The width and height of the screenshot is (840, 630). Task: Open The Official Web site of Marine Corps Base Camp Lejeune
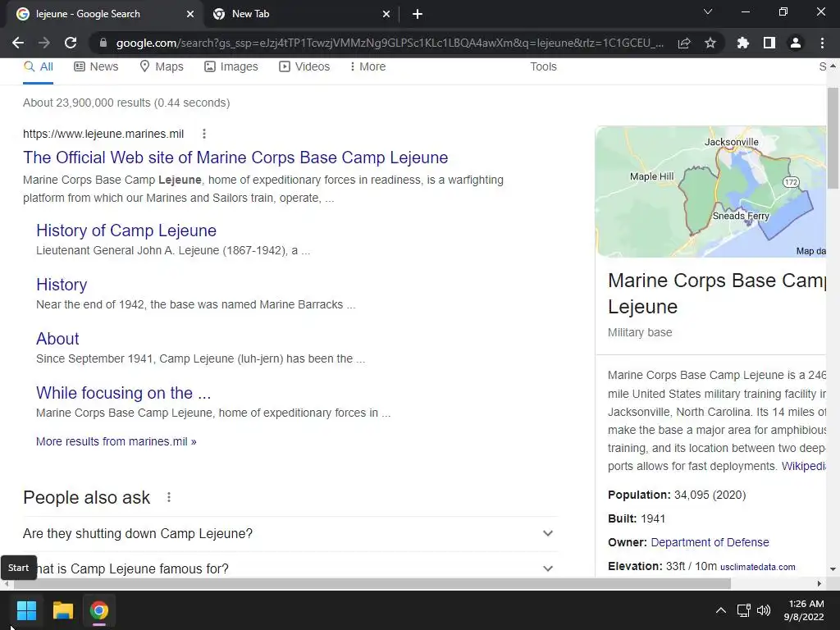click(x=235, y=157)
